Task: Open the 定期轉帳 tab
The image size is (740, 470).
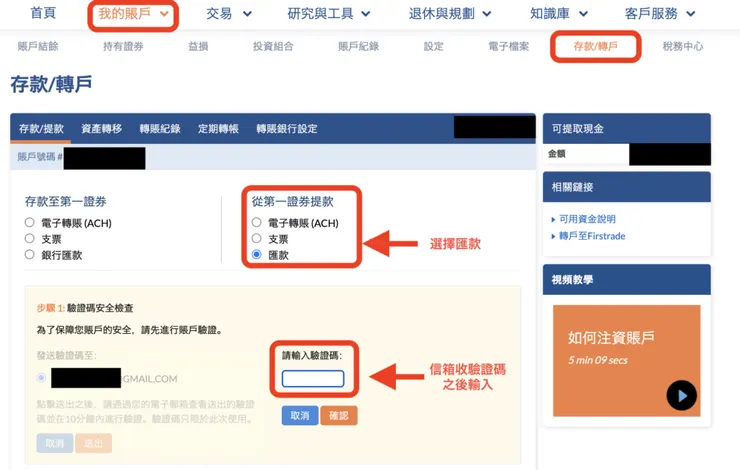Action: coord(218,128)
